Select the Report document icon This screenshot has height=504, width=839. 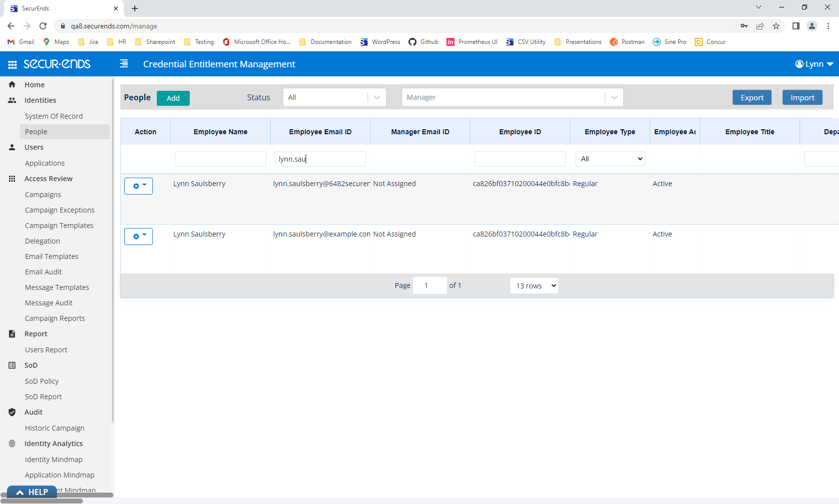click(x=11, y=333)
